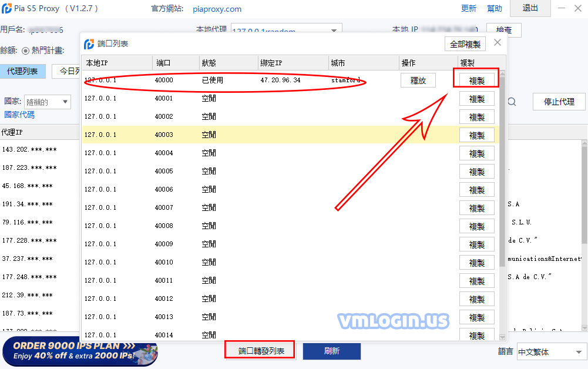Open the 國家 隨機的 dropdown
The width and height of the screenshot is (588, 369).
[48, 102]
